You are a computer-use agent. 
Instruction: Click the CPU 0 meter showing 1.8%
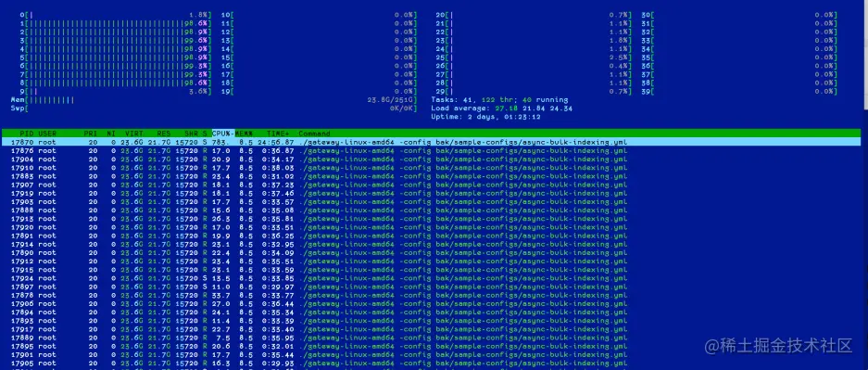116,15
